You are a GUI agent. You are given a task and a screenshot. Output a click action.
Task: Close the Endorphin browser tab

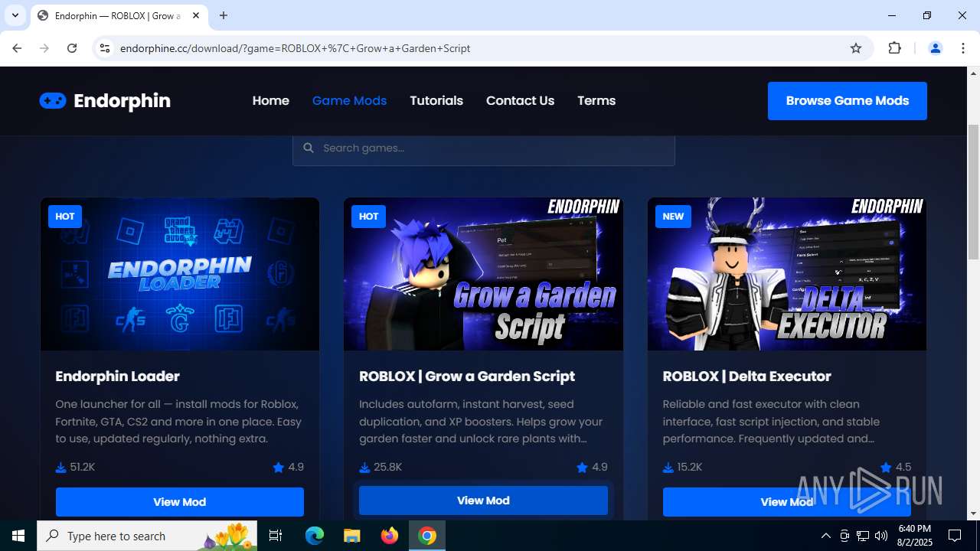(196, 15)
